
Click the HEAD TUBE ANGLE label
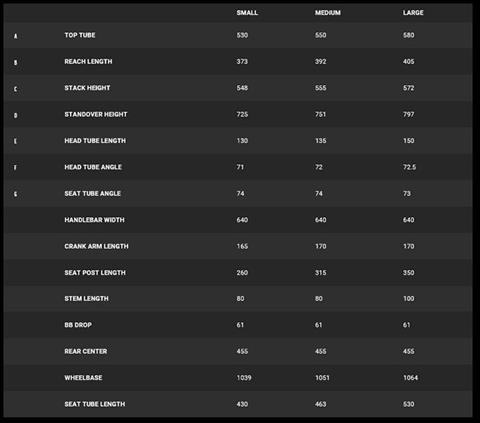(x=93, y=167)
